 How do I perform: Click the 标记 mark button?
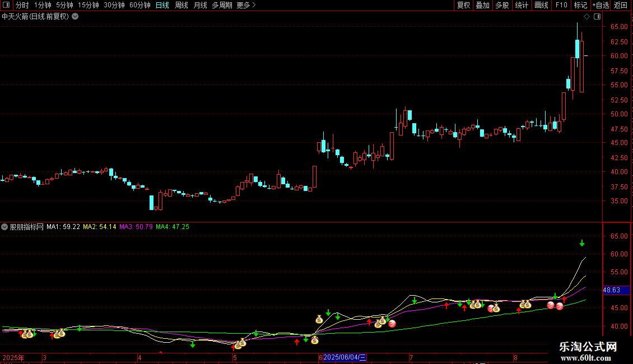click(x=580, y=5)
